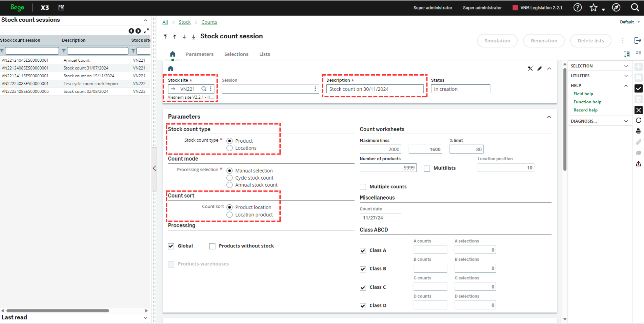Collapse the header block chevron
The width and height of the screenshot is (644, 324).
click(549, 68)
